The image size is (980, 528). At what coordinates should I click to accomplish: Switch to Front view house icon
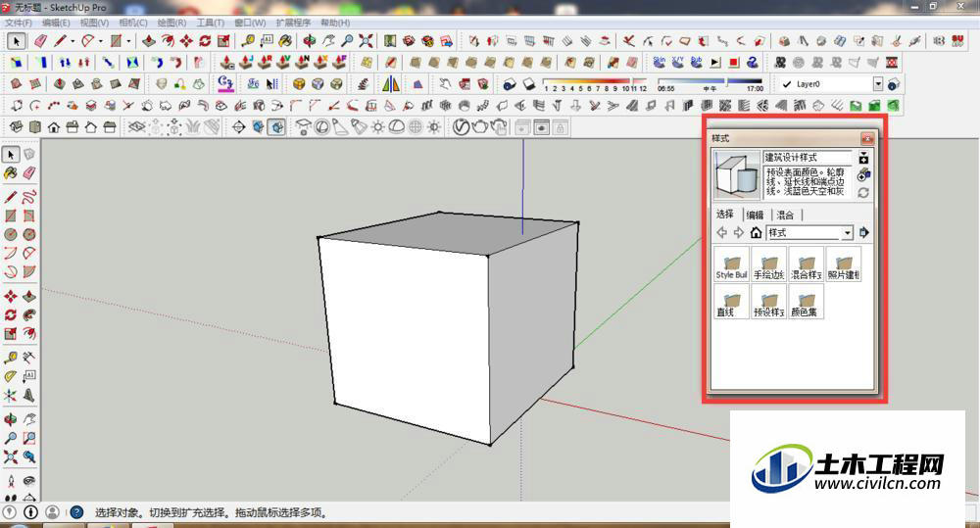[54, 127]
